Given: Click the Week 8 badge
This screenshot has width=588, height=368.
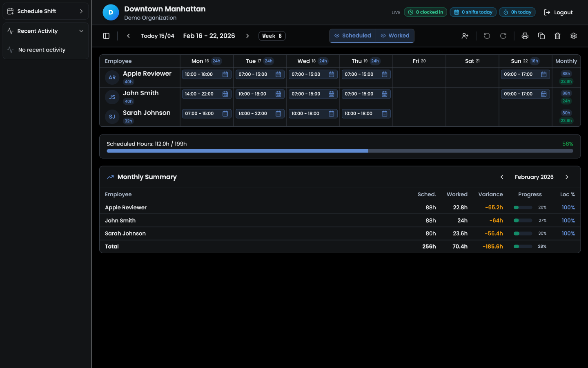Looking at the screenshot, I should coord(272,36).
